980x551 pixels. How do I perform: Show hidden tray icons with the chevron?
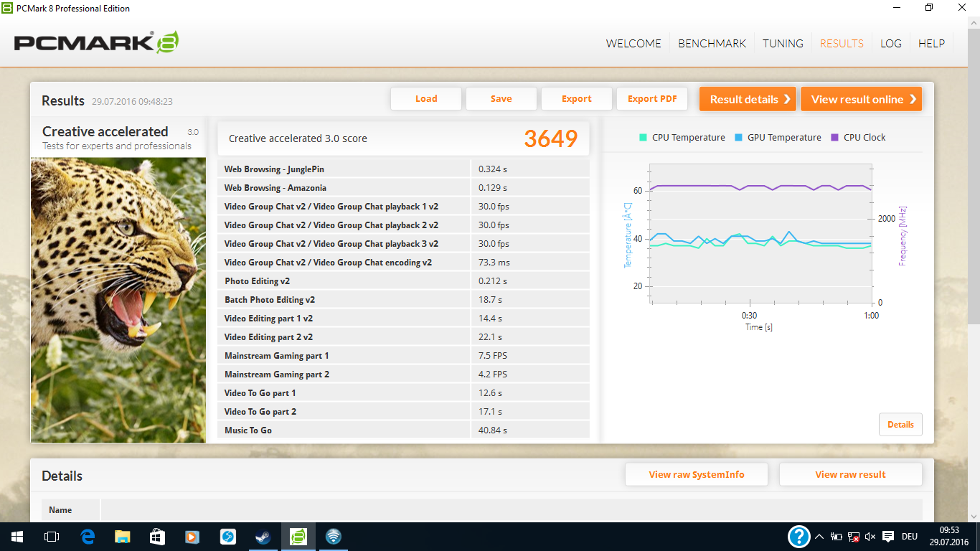[x=819, y=537]
